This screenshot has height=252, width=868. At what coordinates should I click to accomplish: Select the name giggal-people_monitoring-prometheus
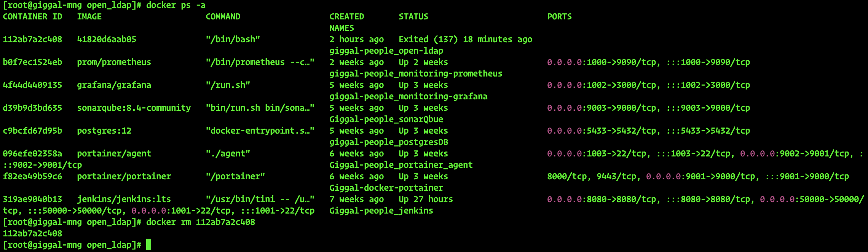pyautogui.click(x=416, y=74)
